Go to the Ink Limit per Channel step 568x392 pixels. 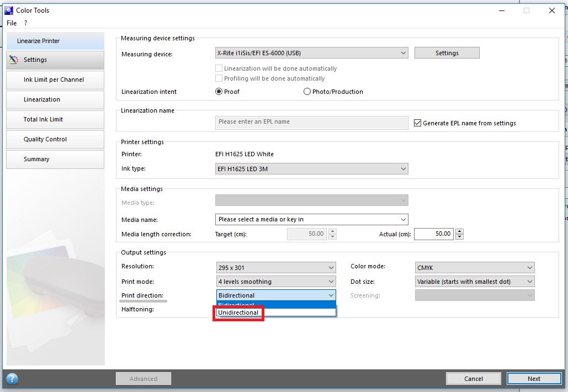[55, 80]
